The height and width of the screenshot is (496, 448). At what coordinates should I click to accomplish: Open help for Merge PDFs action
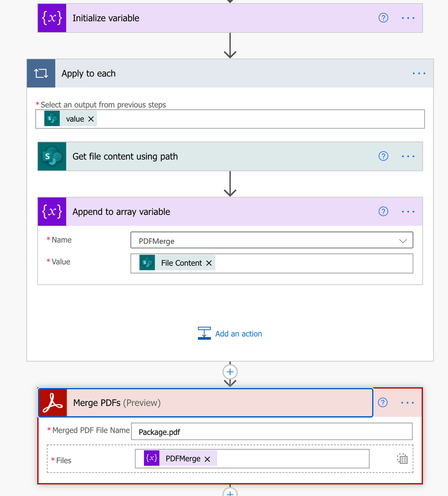click(383, 402)
